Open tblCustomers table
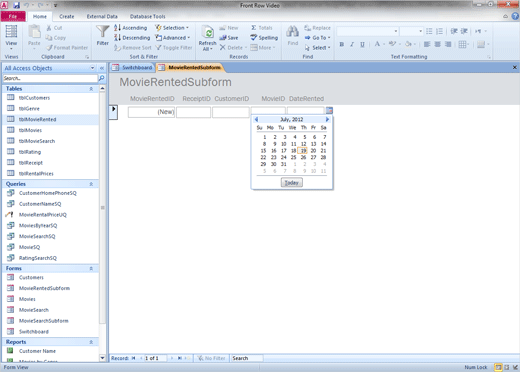This screenshot has width=520, height=372. point(34,98)
